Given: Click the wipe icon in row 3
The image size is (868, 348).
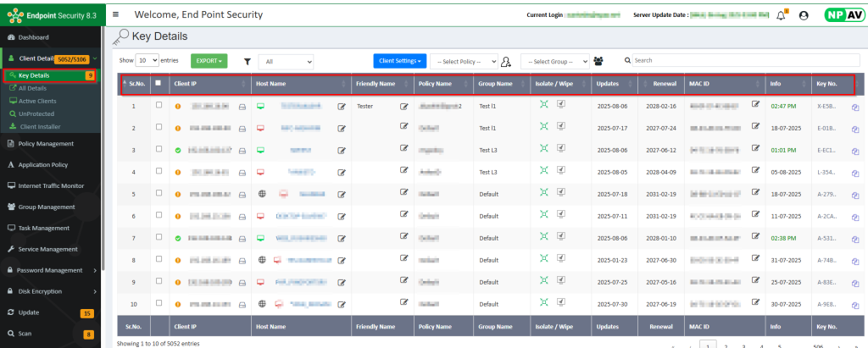Looking at the screenshot, I should pyautogui.click(x=561, y=149).
